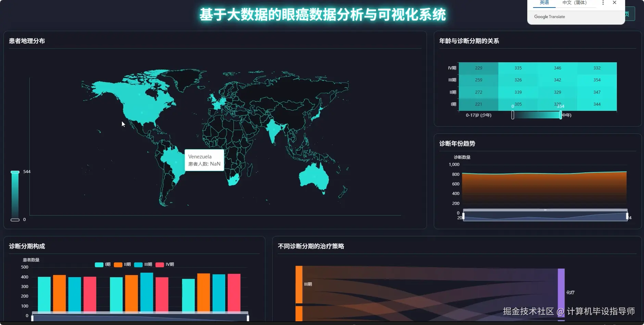
Task: Click heatmap cell with value 347
Action: pos(597,92)
